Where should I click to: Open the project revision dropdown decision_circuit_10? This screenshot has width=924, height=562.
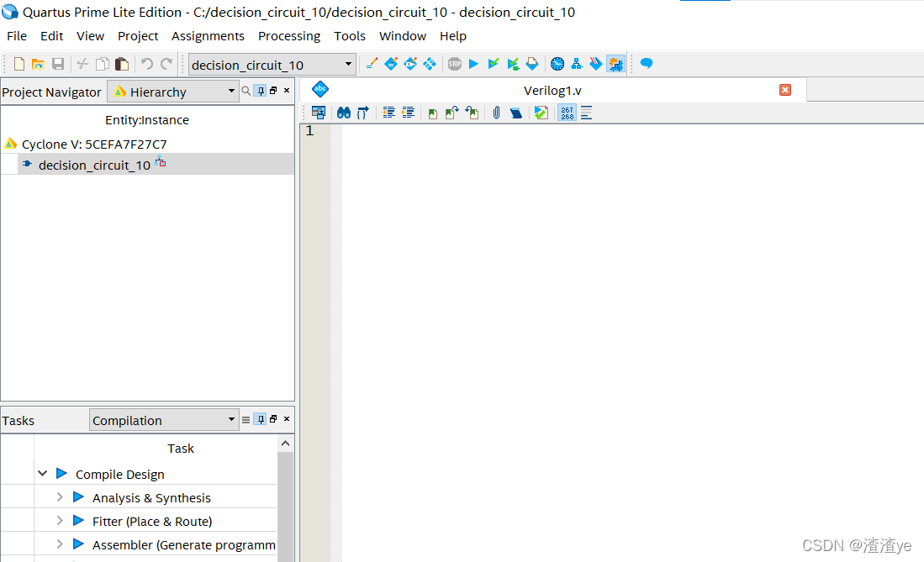click(272, 64)
